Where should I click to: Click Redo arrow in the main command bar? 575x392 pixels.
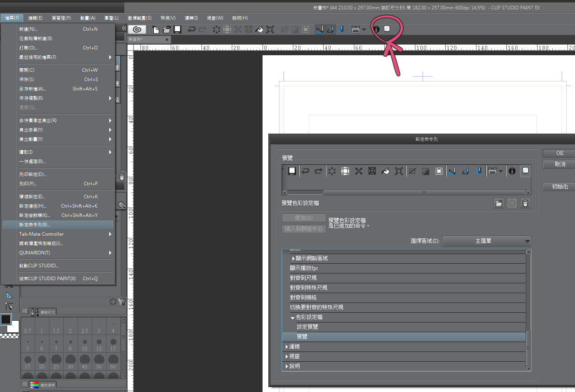(202, 29)
